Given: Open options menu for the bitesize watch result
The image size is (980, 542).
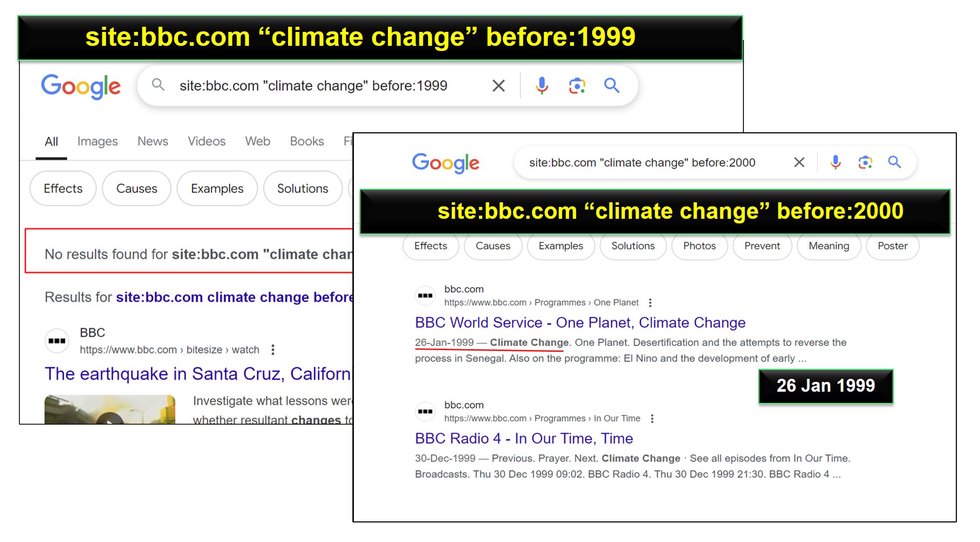Looking at the screenshot, I should click(273, 350).
